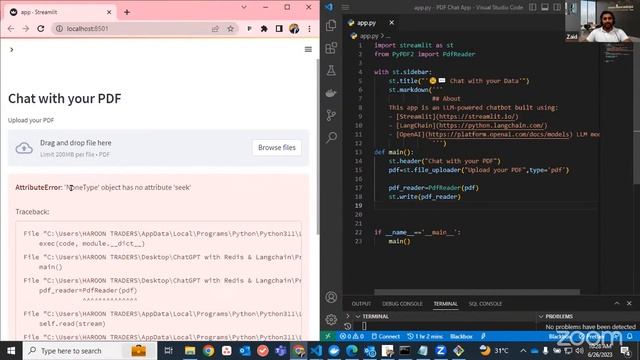Screen dimensions: 640x360
Task: Open the python.langchain.com link in code
Action: pos(492,125)
